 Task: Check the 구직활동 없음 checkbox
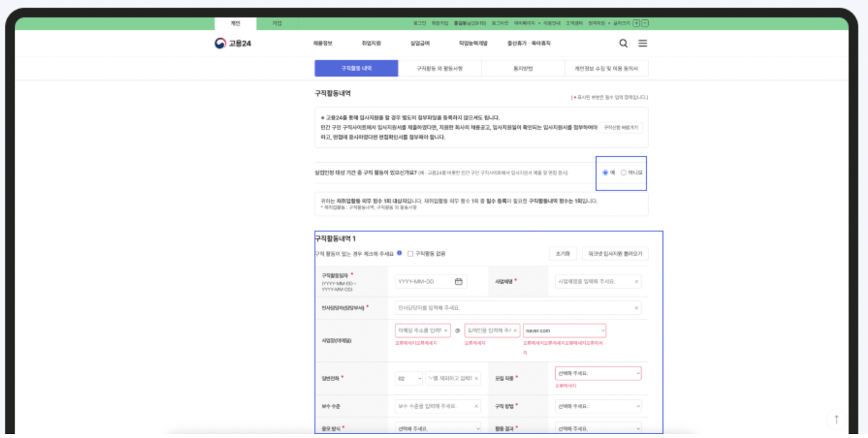pyautogui.click(x=410, y=254)
